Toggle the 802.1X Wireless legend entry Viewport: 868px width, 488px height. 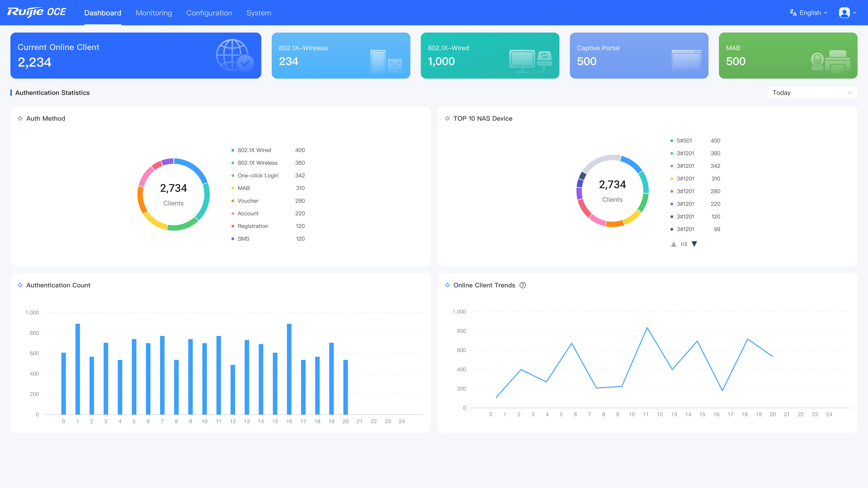[x=268, y=163]
